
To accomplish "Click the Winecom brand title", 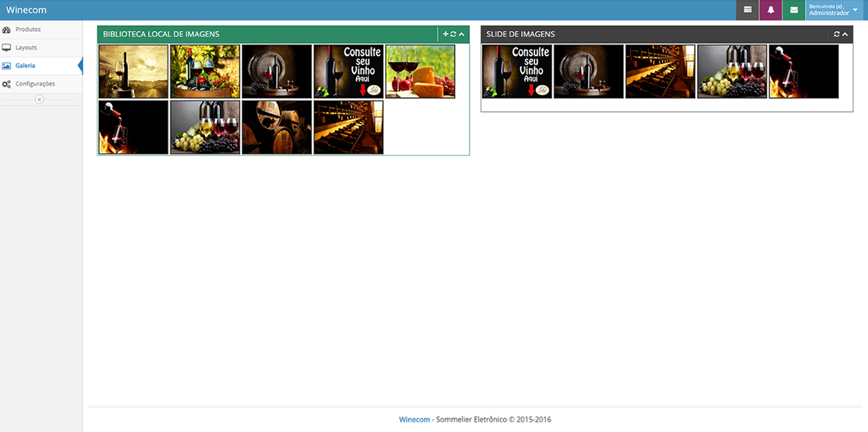I will click(26, 10).
